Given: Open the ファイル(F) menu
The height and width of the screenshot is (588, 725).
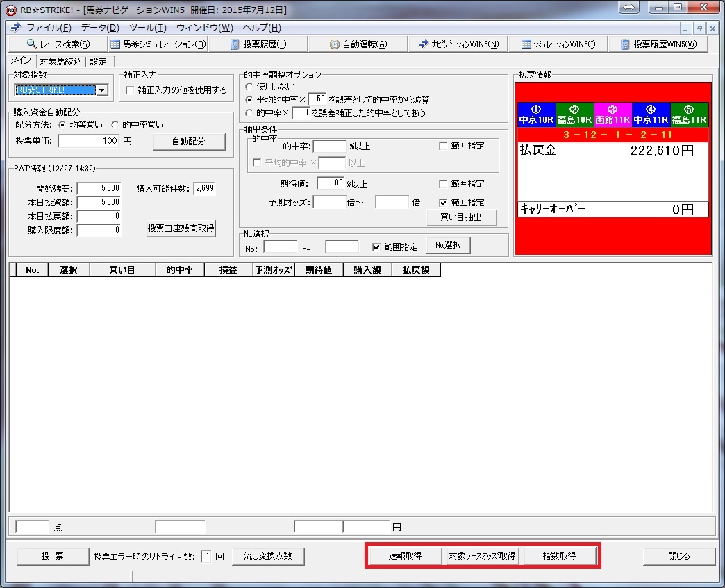Looking at the screenshot, I should tap(49, 28).
